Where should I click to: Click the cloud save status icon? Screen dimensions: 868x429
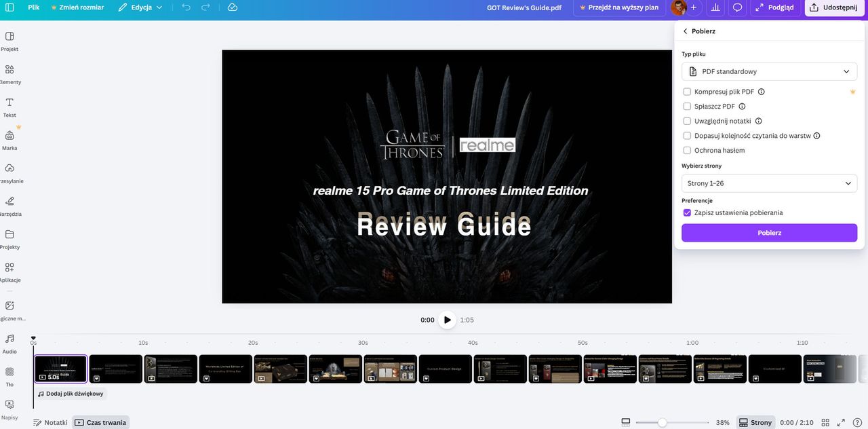pos(233,7)
